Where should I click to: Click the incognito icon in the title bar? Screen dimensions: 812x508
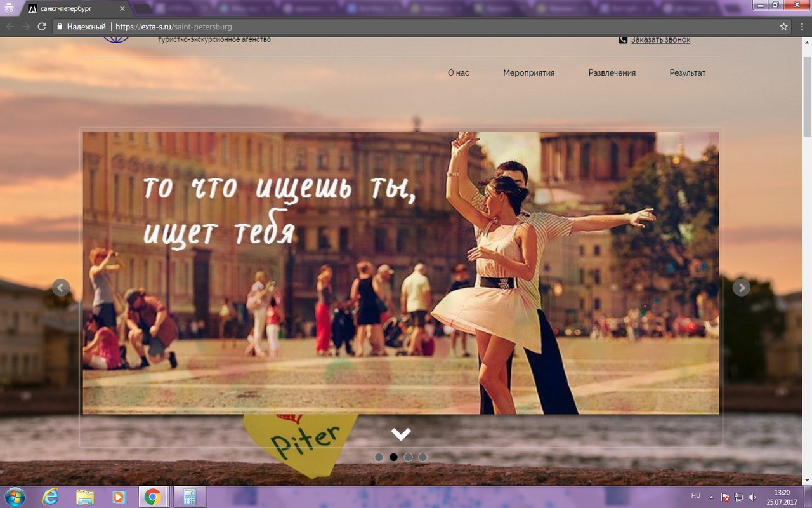9,8
